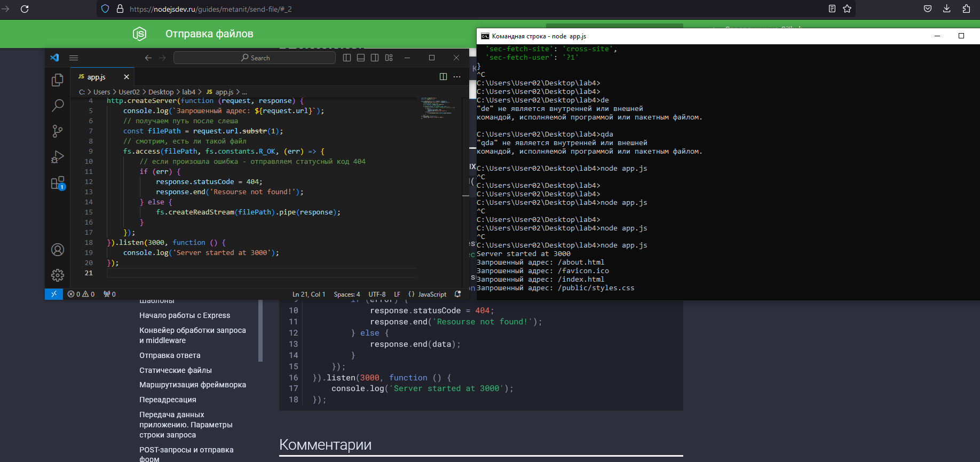This screenshot has height=462, width=980.
Task: Select the app.js editor tab
Action: (x=97, y=77)
